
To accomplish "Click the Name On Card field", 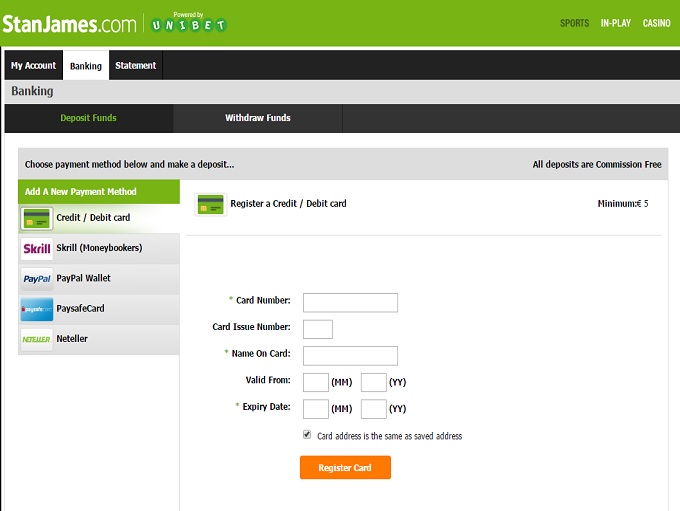I will [350, 355].
